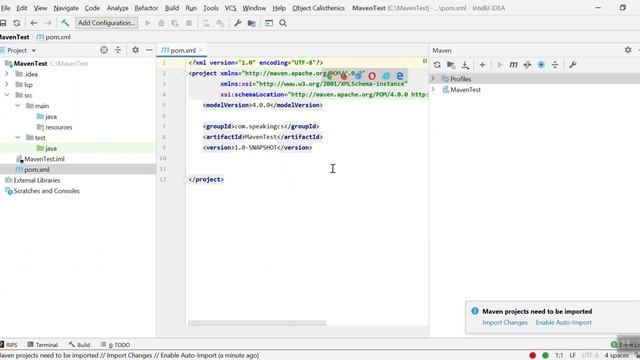Click the Run Maven Build play icon
The height and width of the screenshot is (360, 640).
(500, 65)
